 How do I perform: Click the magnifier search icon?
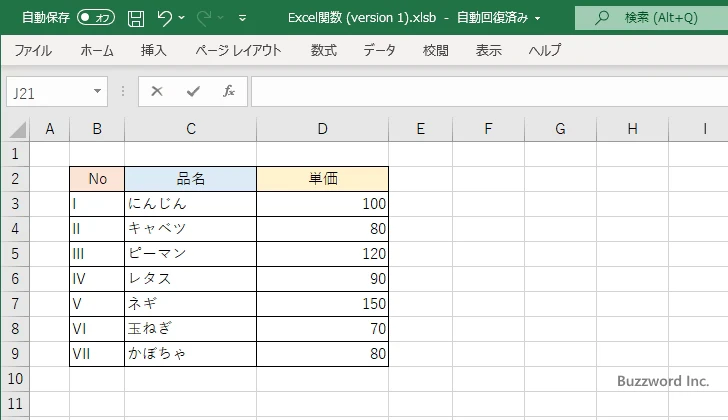click(602, 18)
